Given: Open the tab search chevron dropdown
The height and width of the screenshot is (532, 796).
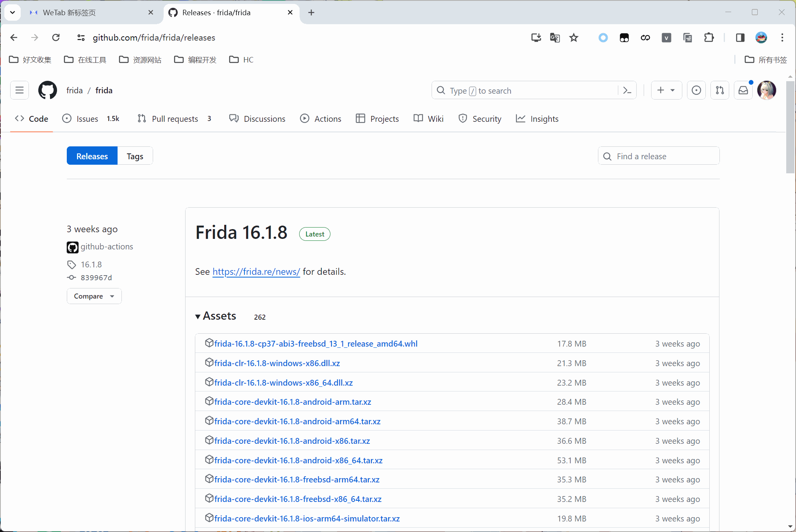Looking at the screenshot, I should pos(12,12).
